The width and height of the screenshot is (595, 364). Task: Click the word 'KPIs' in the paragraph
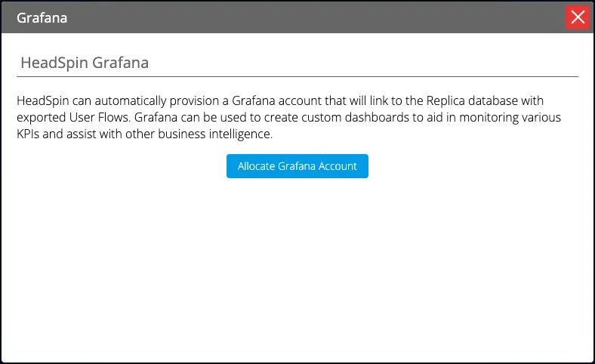click(30, 135)
